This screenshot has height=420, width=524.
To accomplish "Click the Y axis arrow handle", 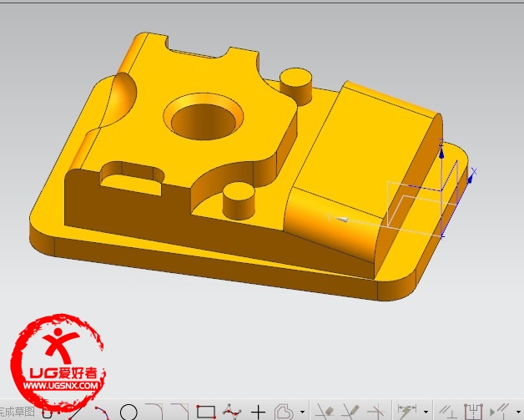I will [340, 220].
